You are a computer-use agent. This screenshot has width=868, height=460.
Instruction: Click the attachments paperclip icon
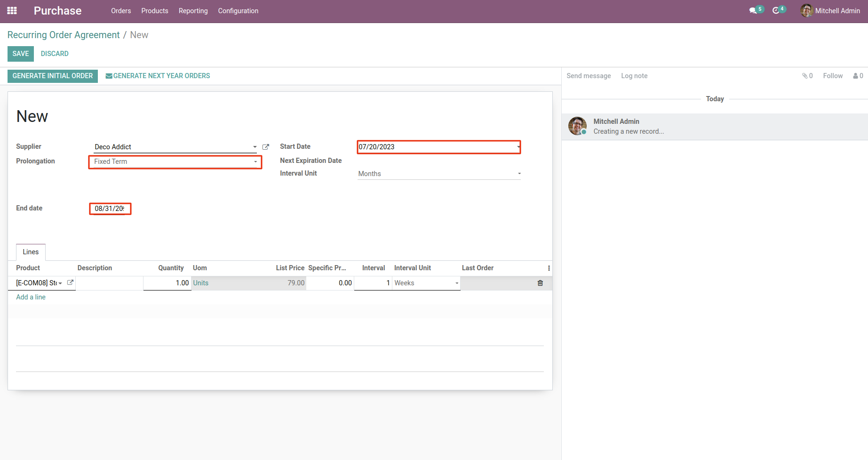tap(805, 76)
